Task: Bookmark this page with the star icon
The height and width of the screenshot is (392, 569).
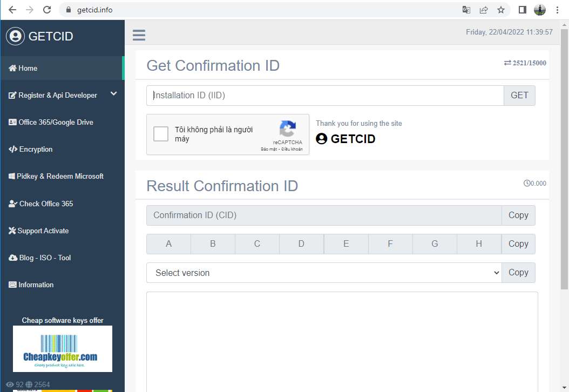Action: (x=501, y=10)
